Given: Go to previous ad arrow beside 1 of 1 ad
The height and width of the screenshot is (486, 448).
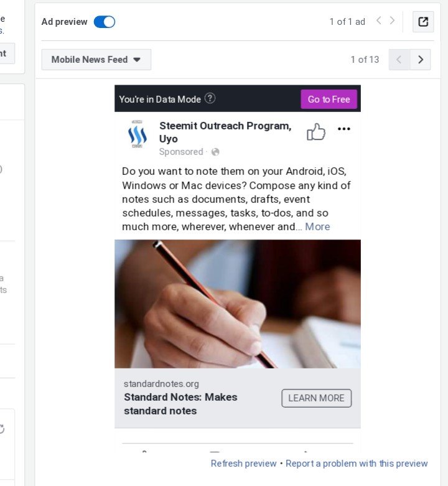Looking at the screenshot, I should tap(378, 21).
